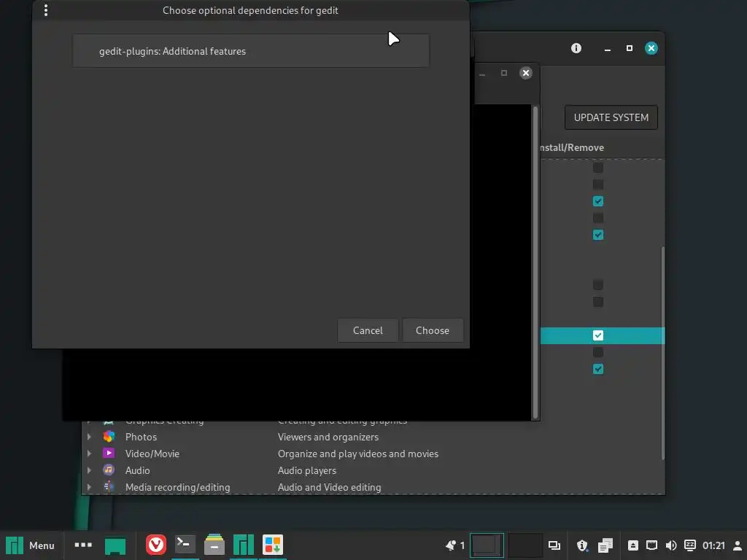Show the desktop with the green taskbar icon

(115, 545)
